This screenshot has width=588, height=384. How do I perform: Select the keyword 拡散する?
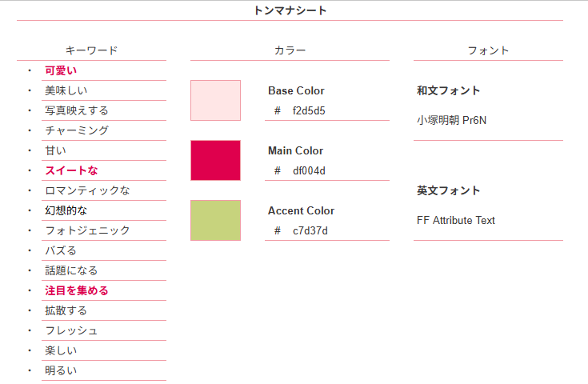coord(66,310)
